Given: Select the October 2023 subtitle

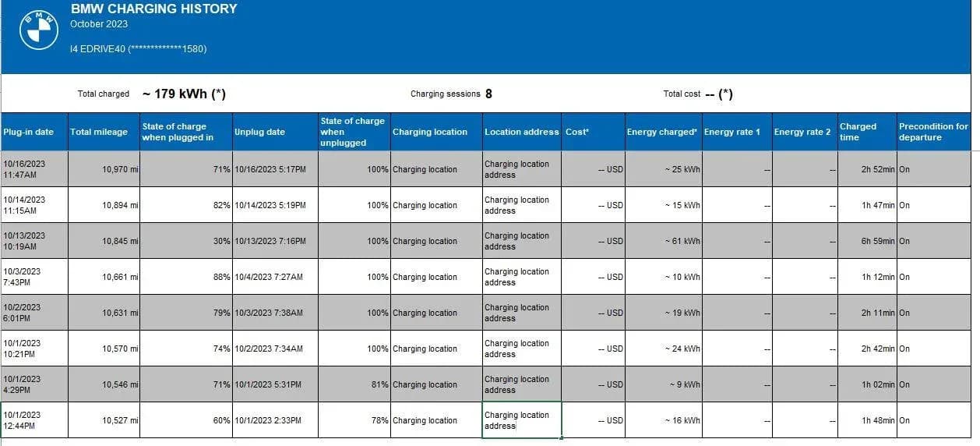Looking at the screenshot, I should [99, 24].
